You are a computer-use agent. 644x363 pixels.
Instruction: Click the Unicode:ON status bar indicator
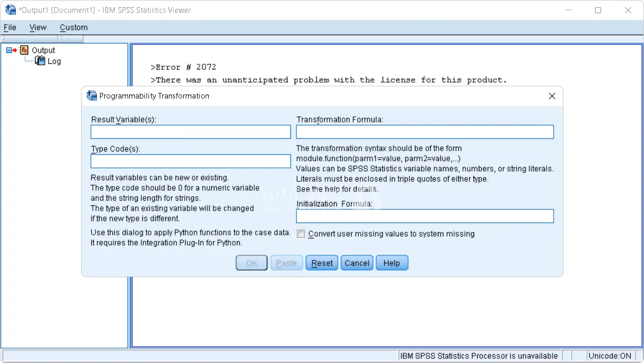609,356
